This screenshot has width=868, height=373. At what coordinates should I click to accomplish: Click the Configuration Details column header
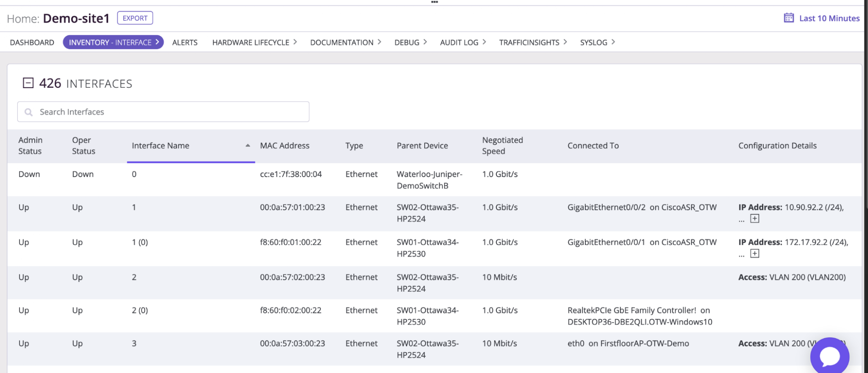[x=777, y=145]
